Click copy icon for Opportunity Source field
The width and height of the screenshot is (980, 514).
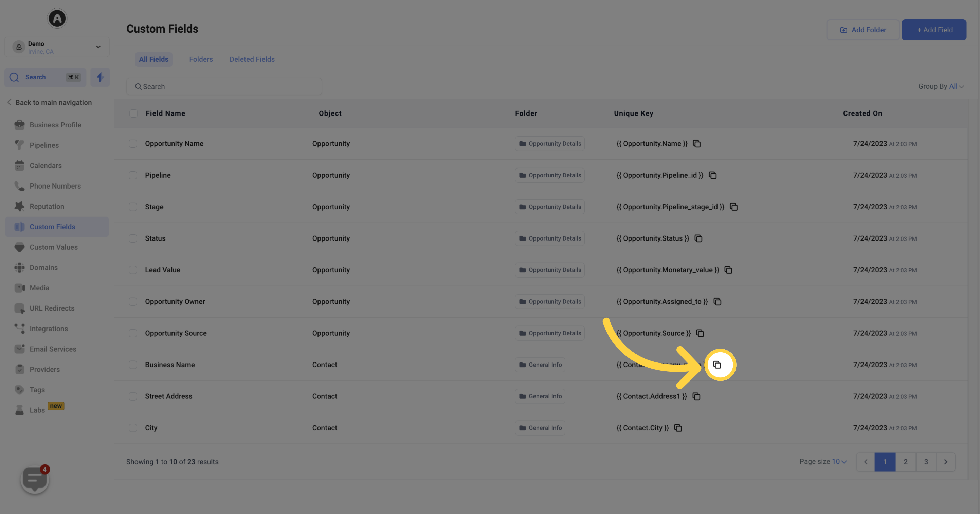[x=700, y=333]
